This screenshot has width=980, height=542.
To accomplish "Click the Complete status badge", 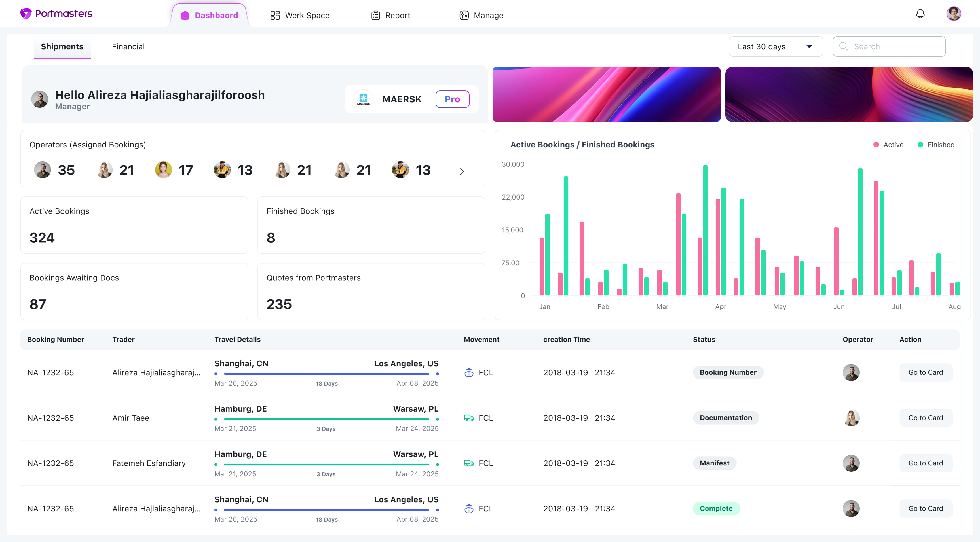I will coord(716,508).
